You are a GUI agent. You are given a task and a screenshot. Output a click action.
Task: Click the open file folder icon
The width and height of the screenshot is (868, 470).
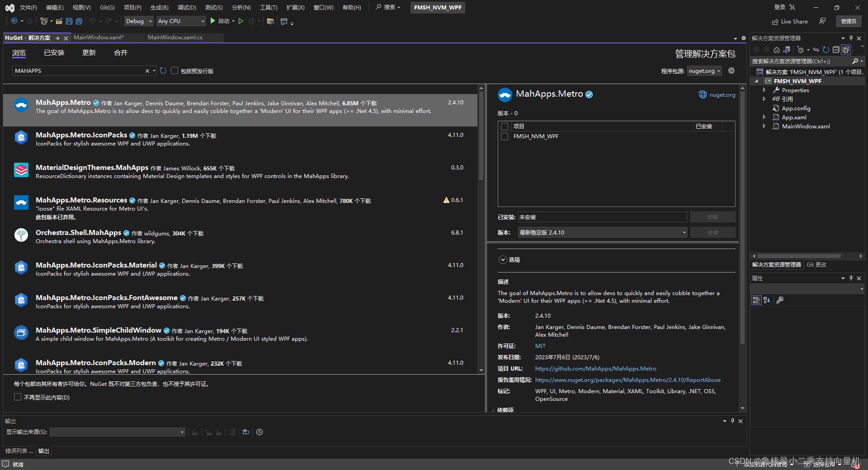[59, 21]
